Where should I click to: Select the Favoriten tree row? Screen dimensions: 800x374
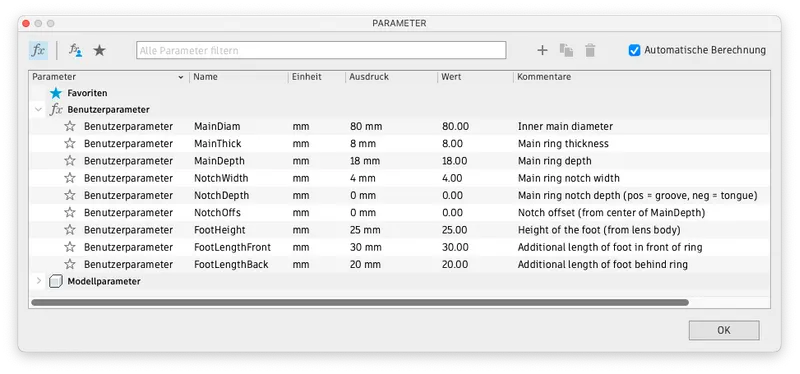click(x=399, y=93)
